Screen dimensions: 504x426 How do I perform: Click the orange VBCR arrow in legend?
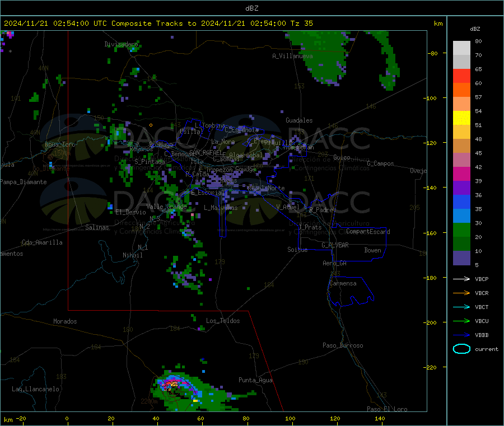[x=461, y=293]
